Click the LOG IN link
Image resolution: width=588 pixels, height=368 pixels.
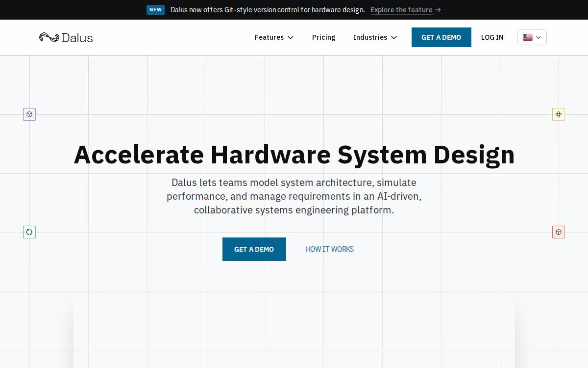(492, 37)
